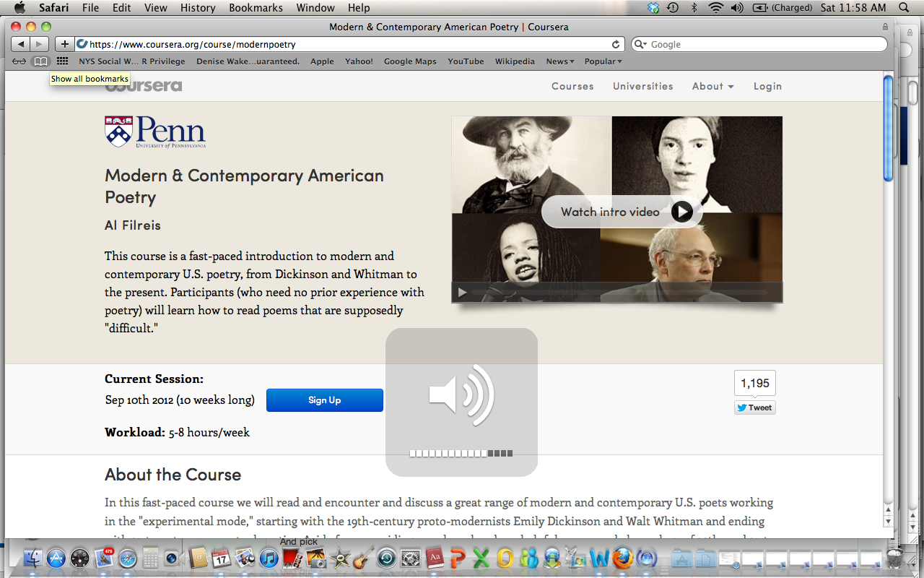Open the Reading List glasses icon
This screenshot has width=924, height=578.
19,61
